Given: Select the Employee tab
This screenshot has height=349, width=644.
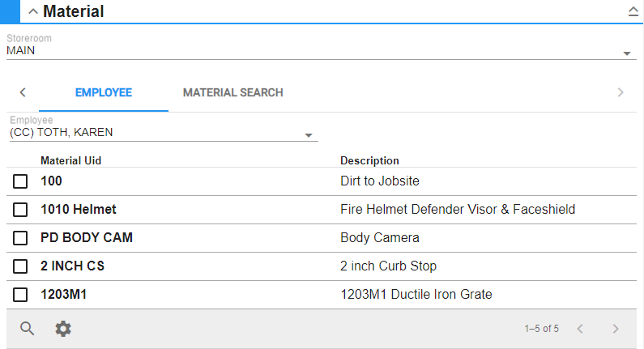Looking at the screenshot, I should coord(103,93).
